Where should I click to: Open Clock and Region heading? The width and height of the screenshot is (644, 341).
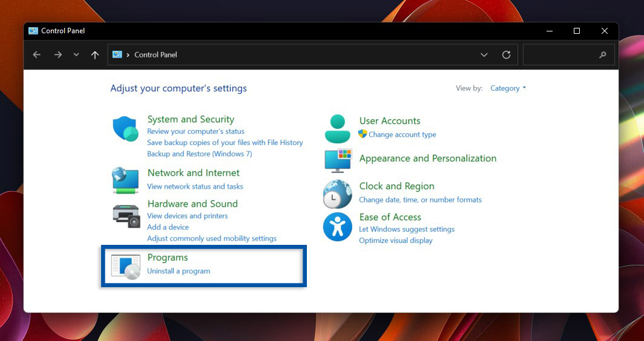(x=397, y=186)
